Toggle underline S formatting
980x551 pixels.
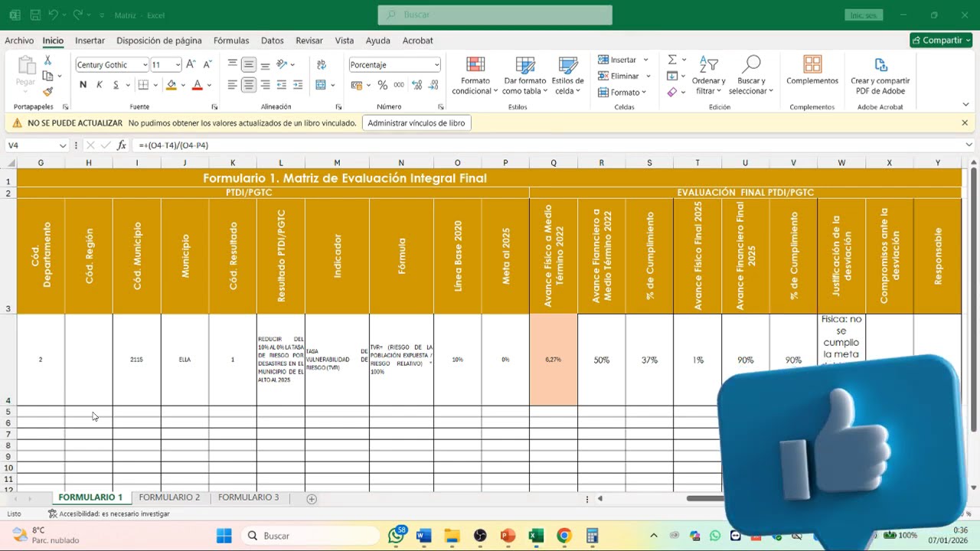point(116,85)
